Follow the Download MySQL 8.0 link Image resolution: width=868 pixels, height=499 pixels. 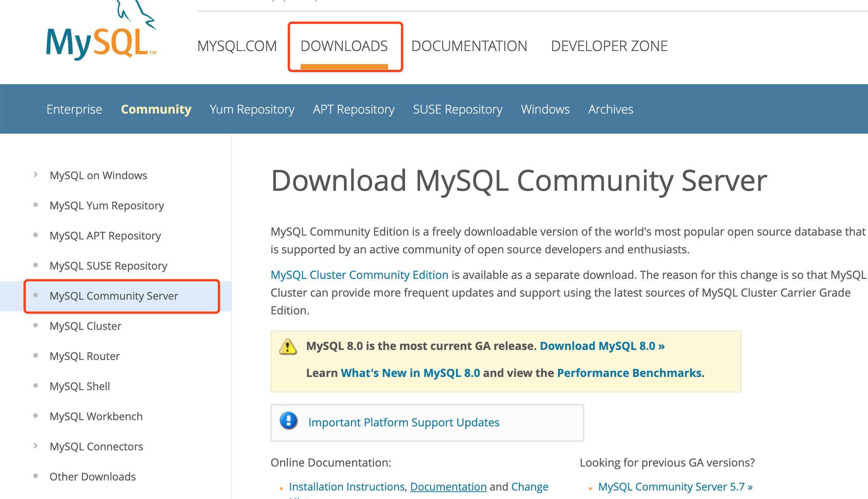pos(602,346)
